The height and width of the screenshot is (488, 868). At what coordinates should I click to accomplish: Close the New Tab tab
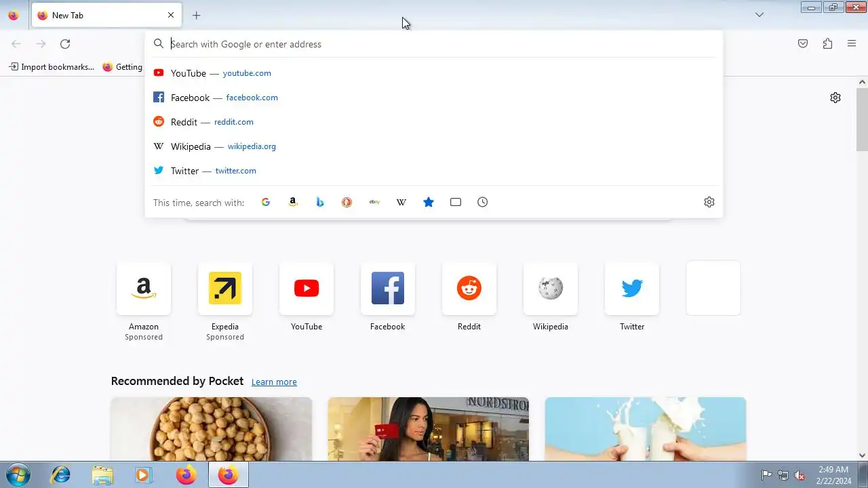click(171, 15)
